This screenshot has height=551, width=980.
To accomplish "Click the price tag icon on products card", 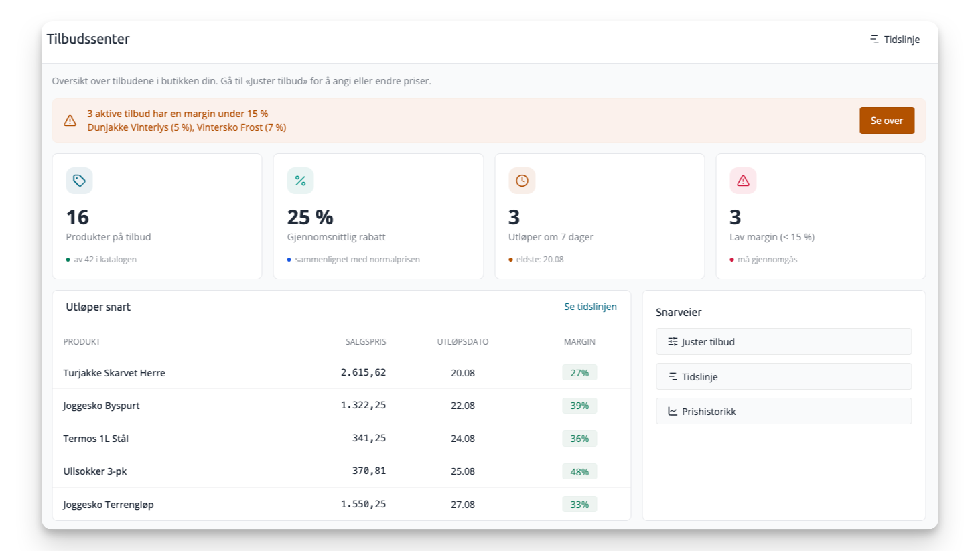I will 79,181.
